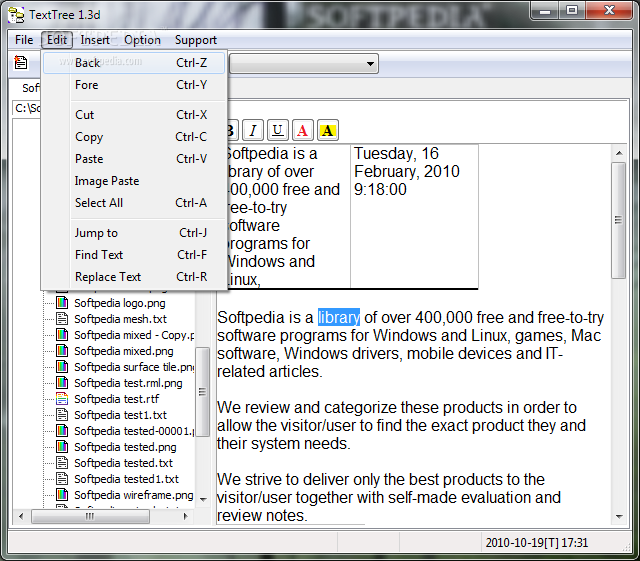Choose Back from Edit menu
The height and width of the screenshot is (561, 640).
(134, 63)
